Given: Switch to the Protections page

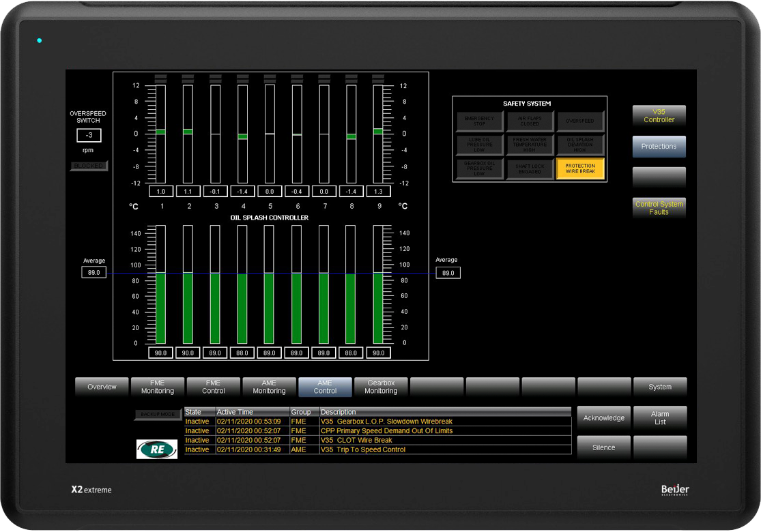Looking at the screenshot, I should [659, 147].
